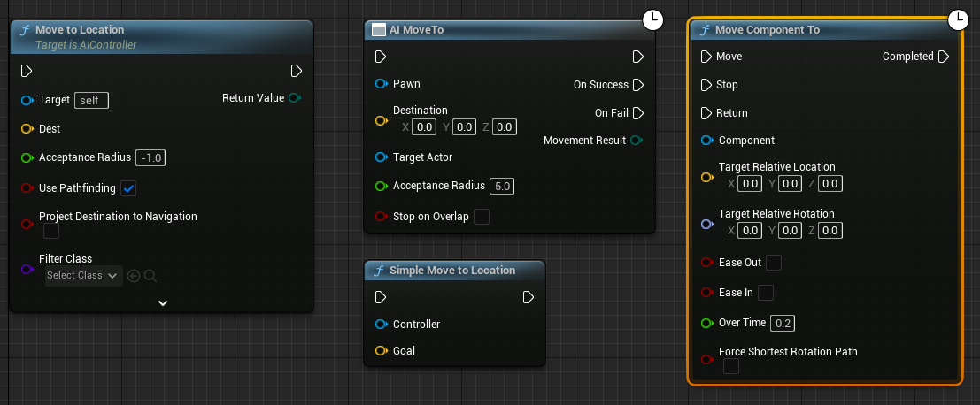The image size is (980, 405).
Task: Click the Stop on Overlap pin
Action: click(x=381, y=217)
